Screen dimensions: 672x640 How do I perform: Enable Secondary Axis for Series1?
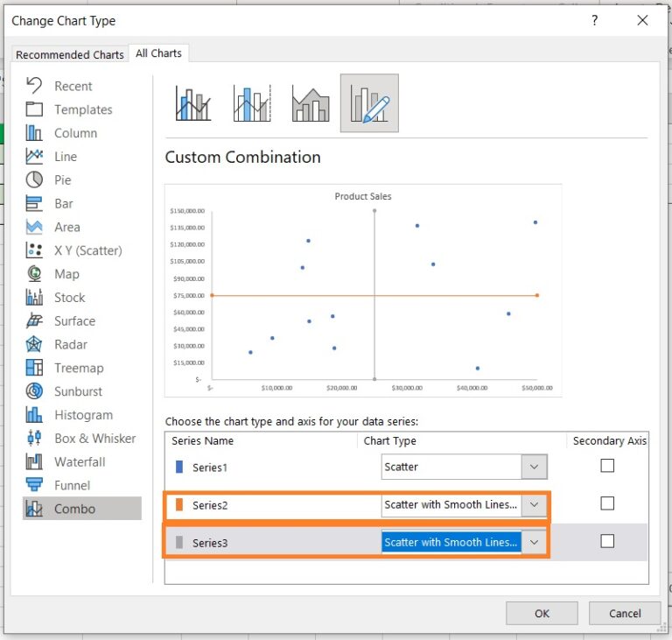click(607, 466)
